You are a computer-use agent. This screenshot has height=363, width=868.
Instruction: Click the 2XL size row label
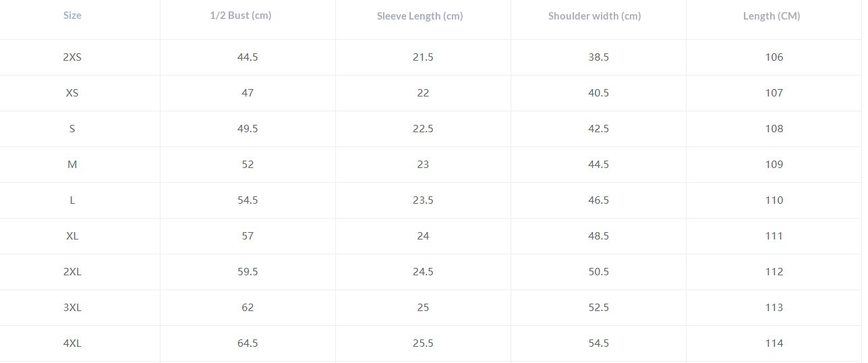point(72,272)
